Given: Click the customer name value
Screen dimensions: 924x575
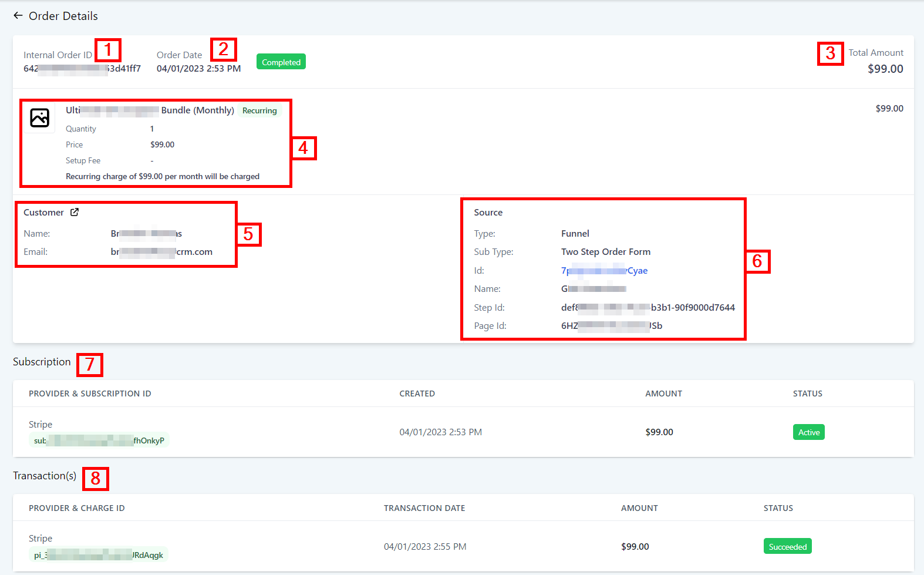Looking at the screenshot, I should (x=146, y=234).
